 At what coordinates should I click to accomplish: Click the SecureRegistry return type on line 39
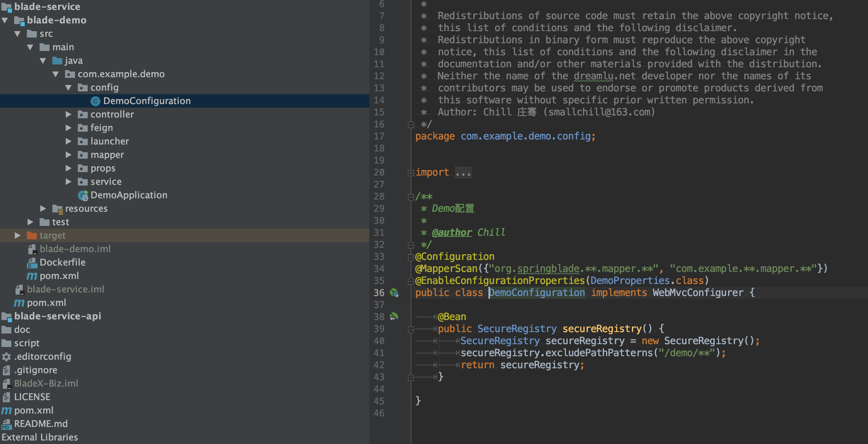click(x=517, y=329)
